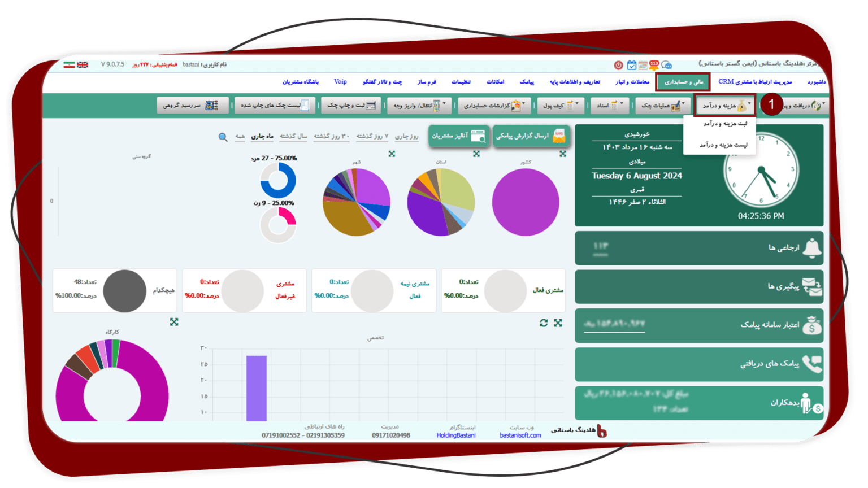868x488 pixels.
Task: Open the notifications bell with 113 badge
Action: click(x=654, y=65)
